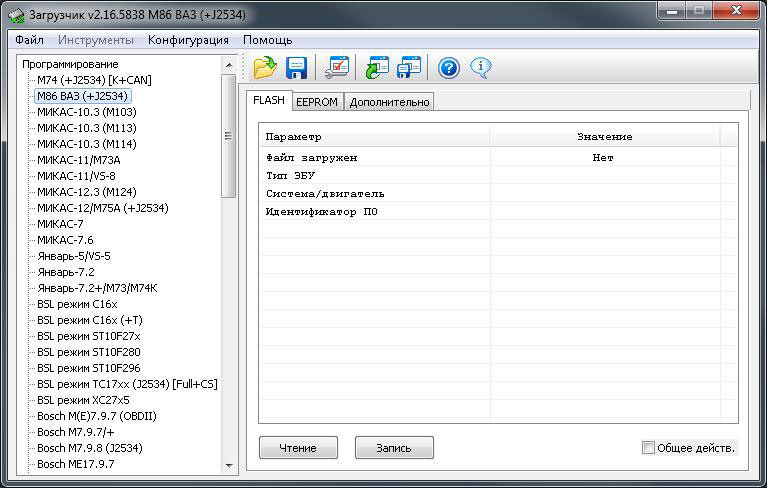Click the save floppy disk icon
The width and height of the screenshot is (767, 488).
click(297, 67)
